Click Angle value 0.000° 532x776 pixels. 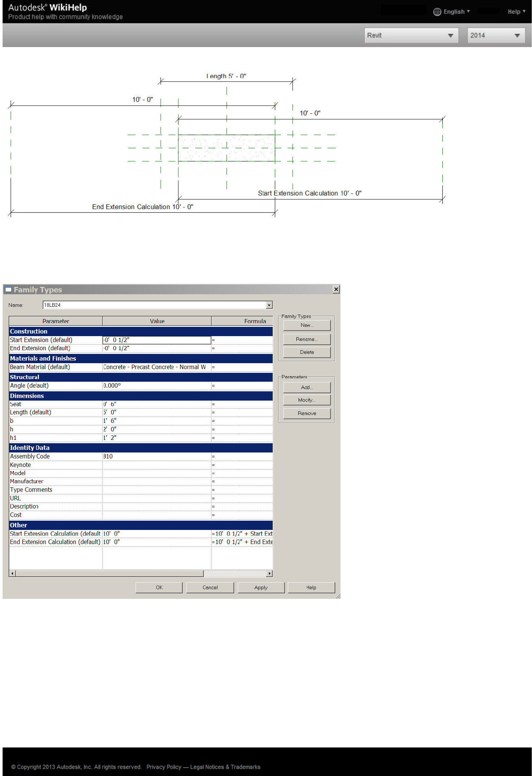[x=157, y=386]
